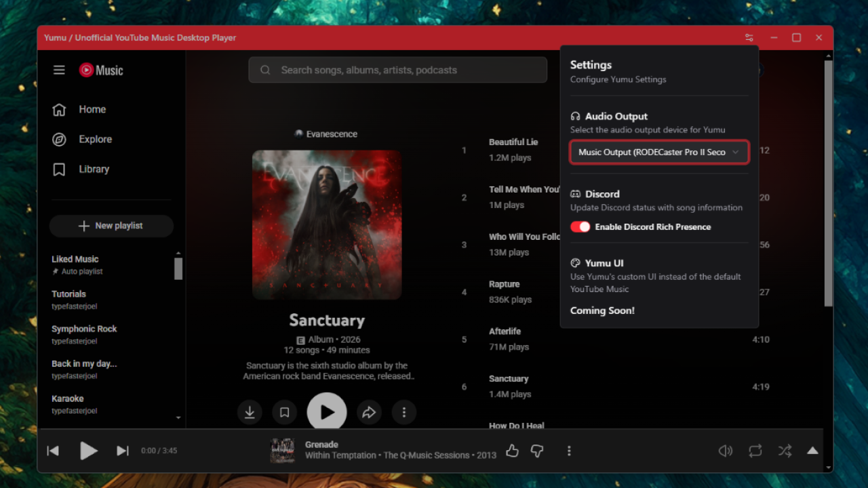Skip to previous track
This screenshot has width=868, height=488.
pyautogui.click(x=53, y=451)
